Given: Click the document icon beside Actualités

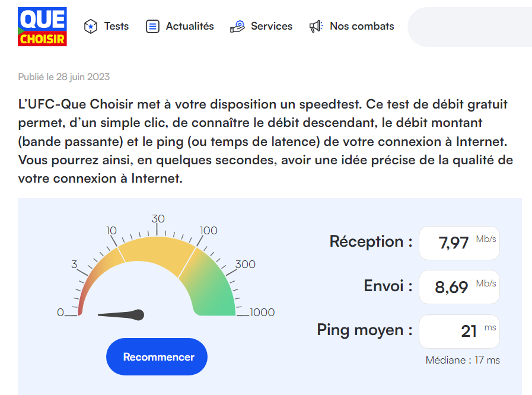Looking at the screenshot, I should click(153, 26).
